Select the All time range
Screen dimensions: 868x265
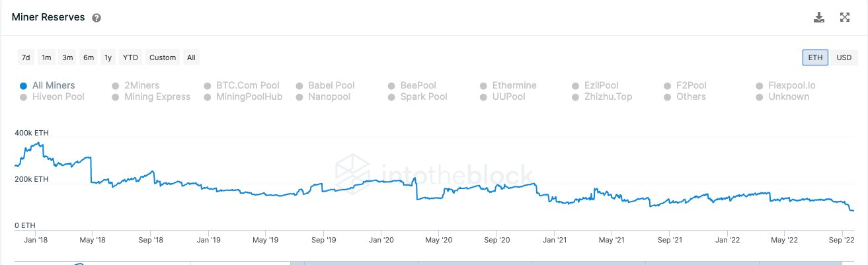click(191, 57)
